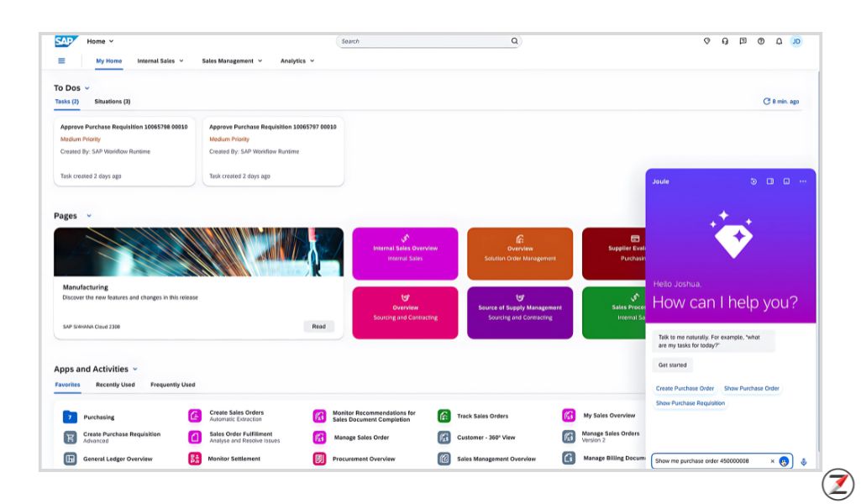Viewport: 861px width, 504px height.
Task: Send the Joule message
Action: point(784,462)
